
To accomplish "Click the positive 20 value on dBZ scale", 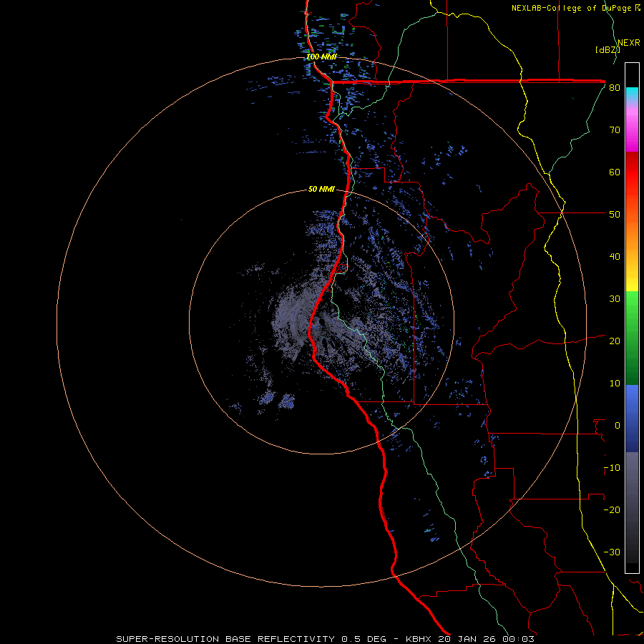I will pyautogui.click(x=615, y=341).
